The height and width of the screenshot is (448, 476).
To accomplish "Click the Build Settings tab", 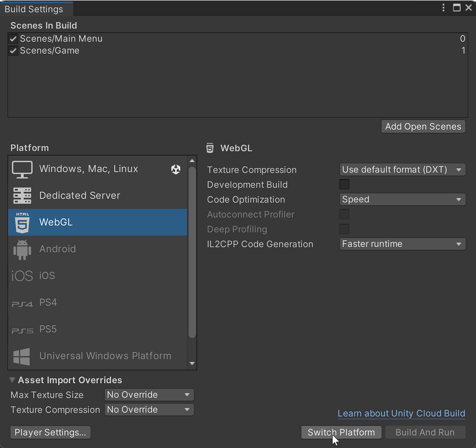I will (33, 9).
